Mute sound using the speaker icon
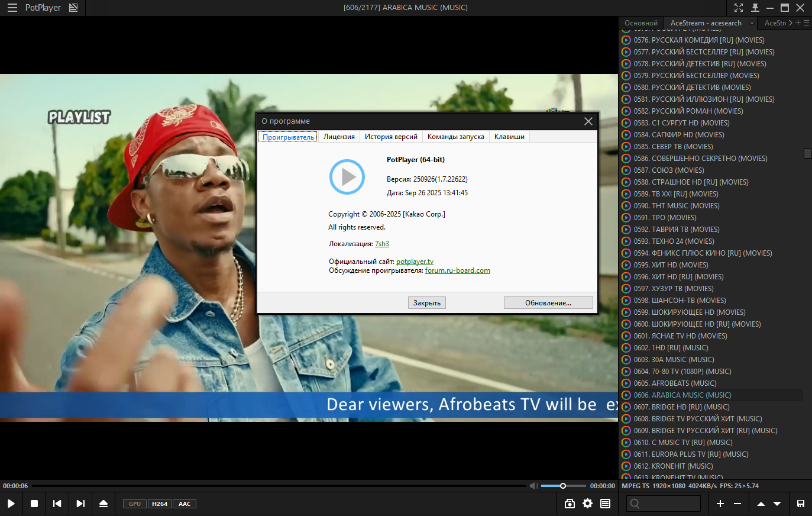This screenshot has height=516, width=812. [533, 486]
